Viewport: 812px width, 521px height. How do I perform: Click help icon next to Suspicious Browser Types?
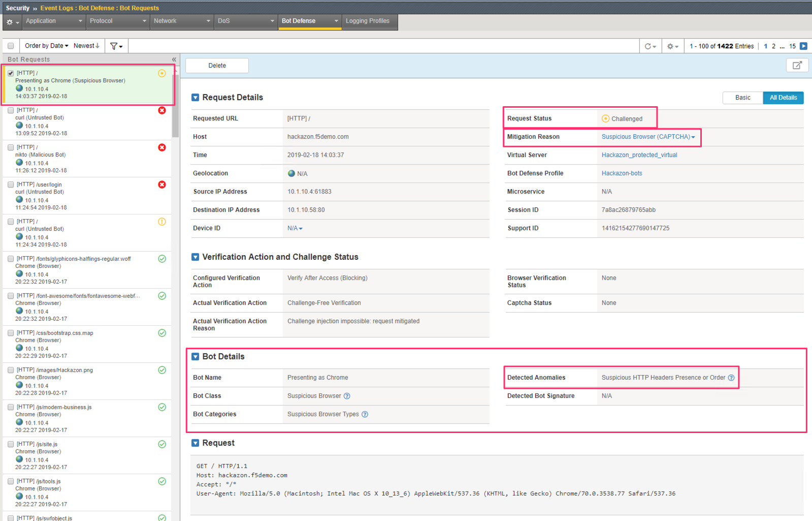[x=365, y=414]
